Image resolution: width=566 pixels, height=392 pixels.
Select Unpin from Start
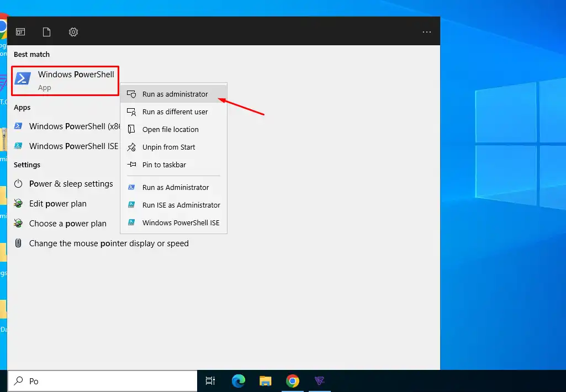coord(173,147)
